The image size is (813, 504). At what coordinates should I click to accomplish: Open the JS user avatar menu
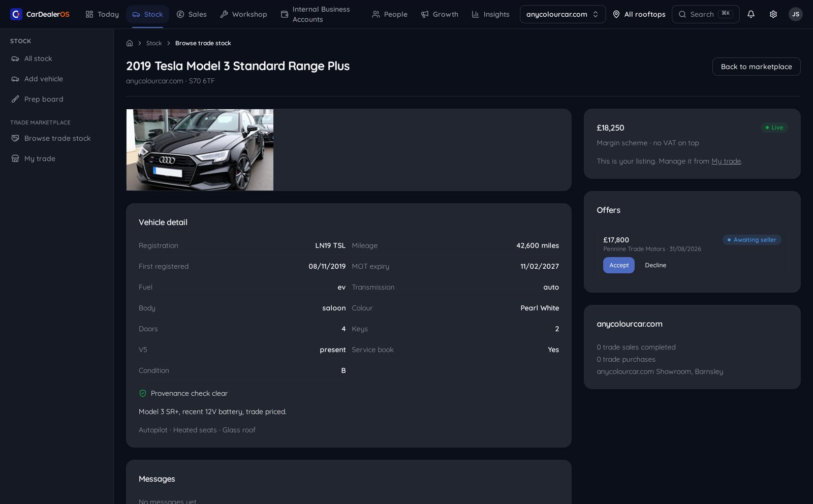(x=795, y=14)
